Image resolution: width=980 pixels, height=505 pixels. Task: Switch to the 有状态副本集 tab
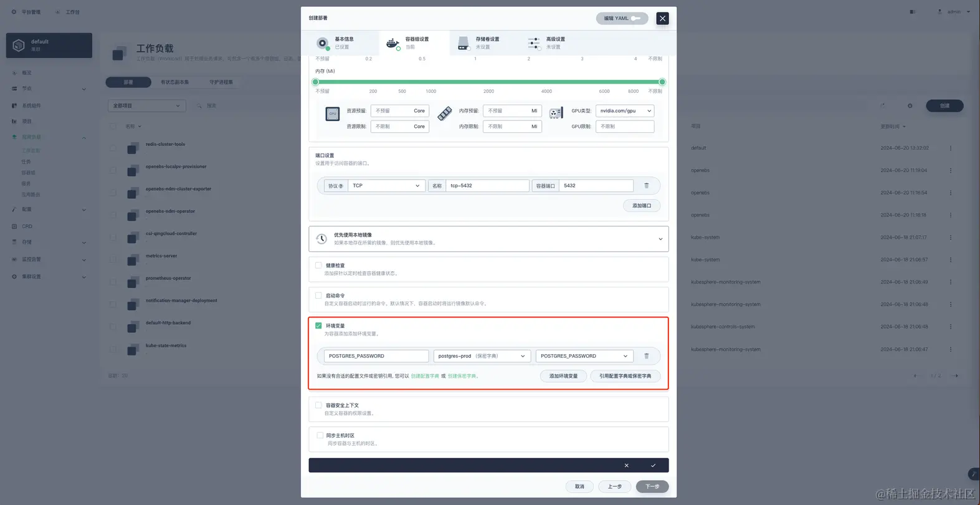(x=175, y=82)
